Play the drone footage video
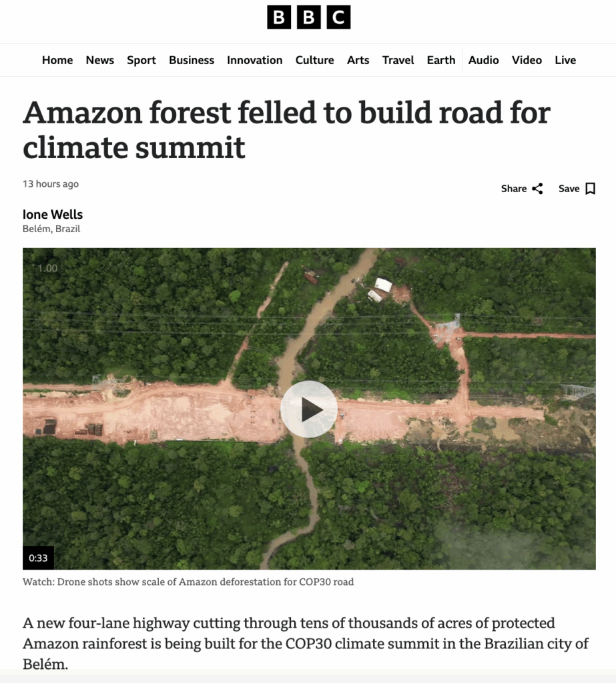Viewport: 616px width, 683px height. (308, 409)
